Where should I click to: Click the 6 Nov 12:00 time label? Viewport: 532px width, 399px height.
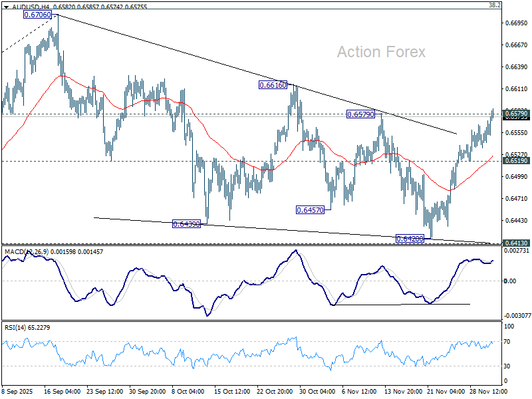[x=359, y=391]
